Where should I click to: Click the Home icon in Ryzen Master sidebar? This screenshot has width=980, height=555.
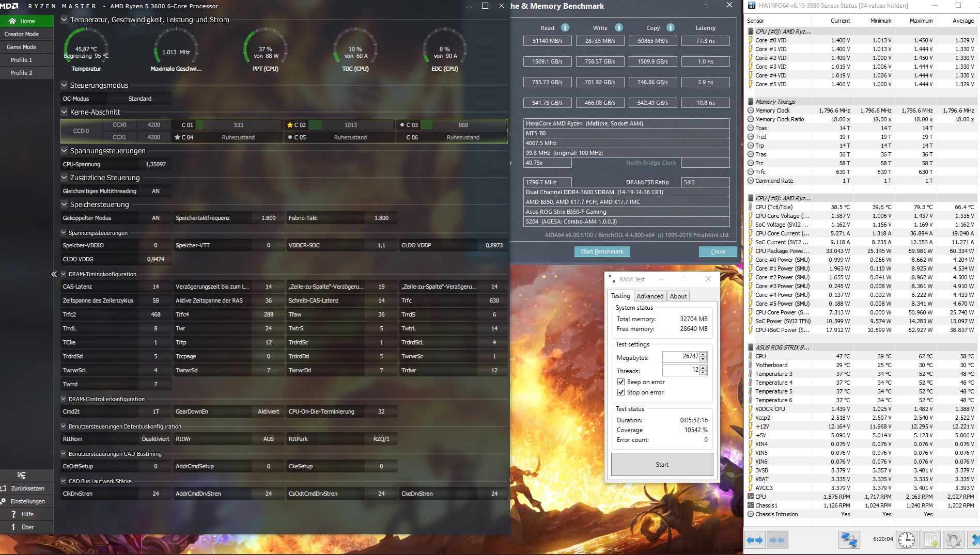pyautogui.click(x=12, y=21)
